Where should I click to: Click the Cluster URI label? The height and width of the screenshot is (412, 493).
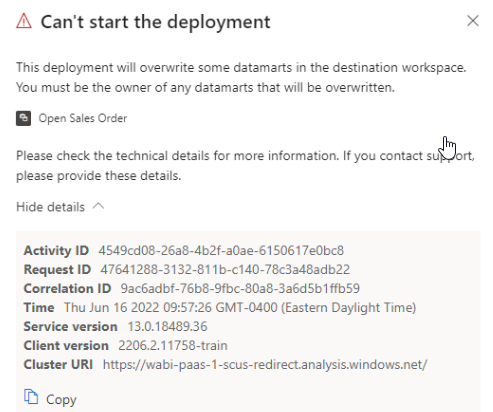click(58, 365)
